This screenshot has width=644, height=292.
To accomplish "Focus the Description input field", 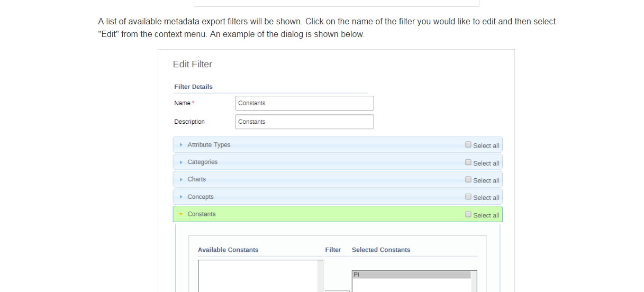I will click(304, 122).
